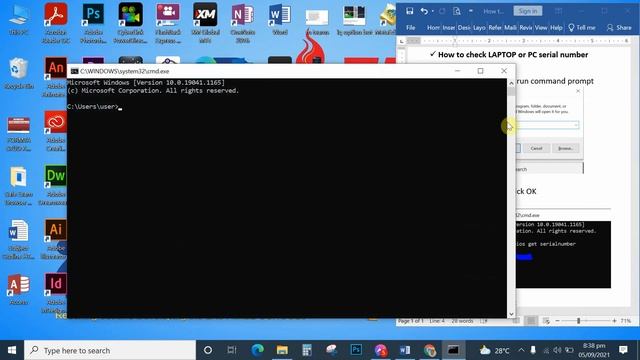Image resolution: width=640 pixels, height=360 pixels.
Task: Click the Cancel button in the Run dialog image
Action: pyautogui.click(x=536, y=148)
